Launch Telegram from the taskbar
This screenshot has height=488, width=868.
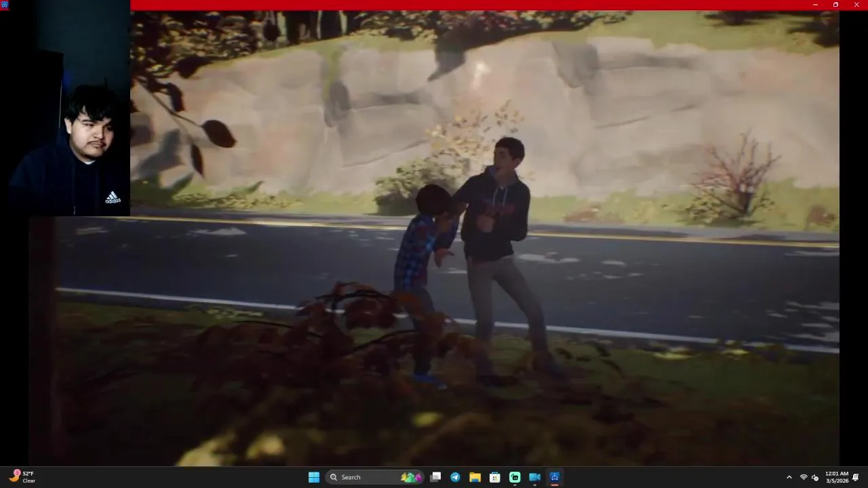455,477
